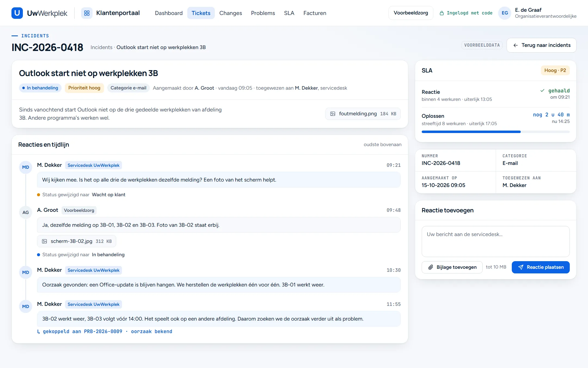
Task: Open the foutmelding.png attachment
Action: (363, 114)
